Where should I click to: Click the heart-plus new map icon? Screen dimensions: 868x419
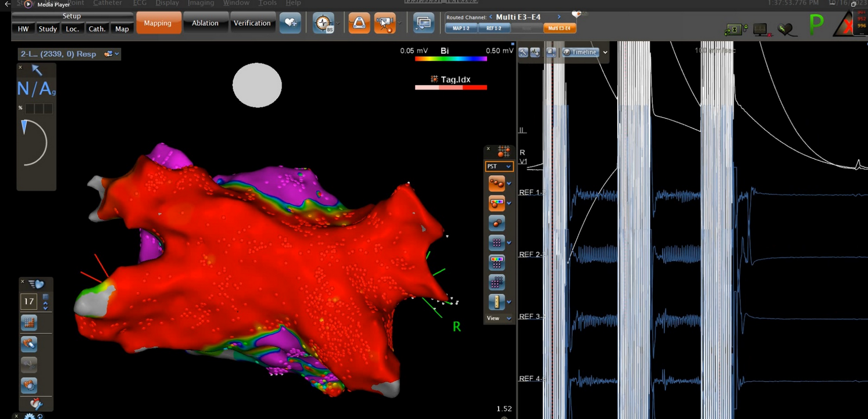290,23
